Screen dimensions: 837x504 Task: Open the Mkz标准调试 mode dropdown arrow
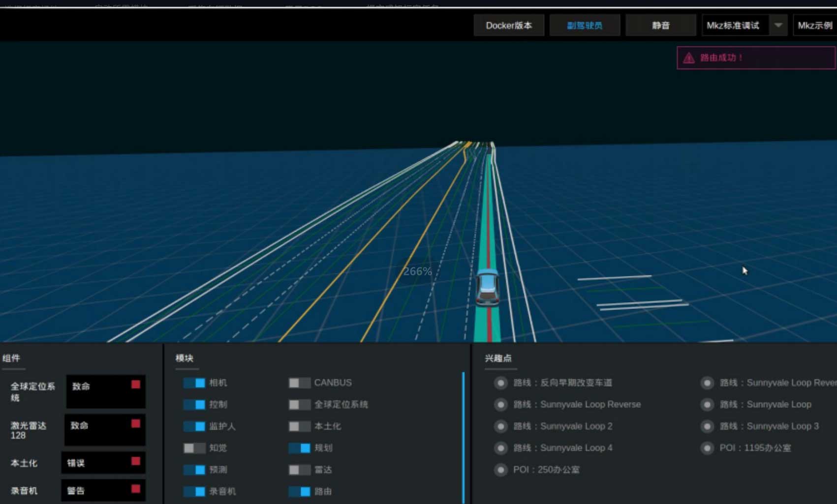(x=778, y=25)
